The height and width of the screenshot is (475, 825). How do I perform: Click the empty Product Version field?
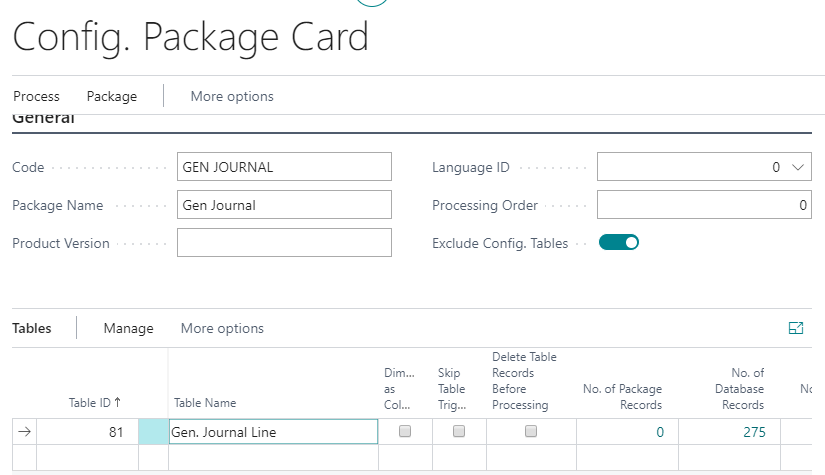click(x=284, y=242)
